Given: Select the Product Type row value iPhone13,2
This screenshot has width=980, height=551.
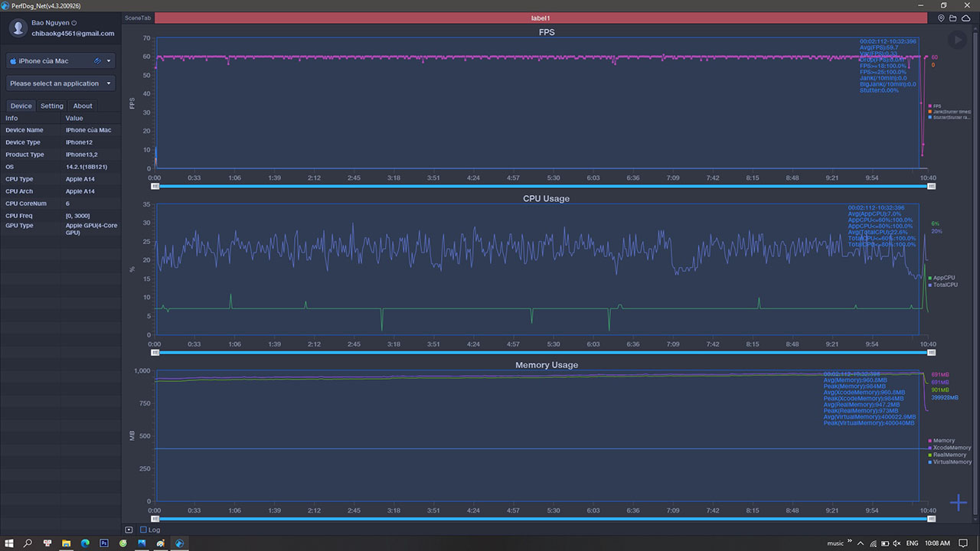Looking at the screenshot, I should (x=82, y=155).
